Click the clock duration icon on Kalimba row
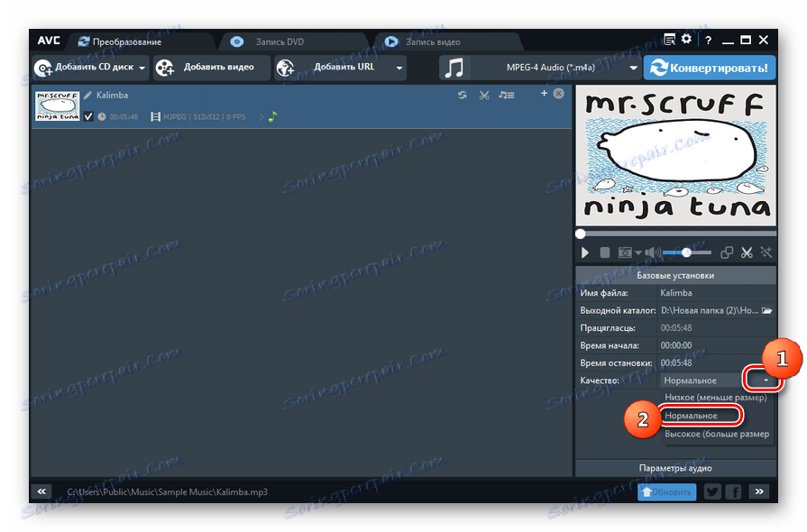807x532 pixels. click(x=102, y=117)
